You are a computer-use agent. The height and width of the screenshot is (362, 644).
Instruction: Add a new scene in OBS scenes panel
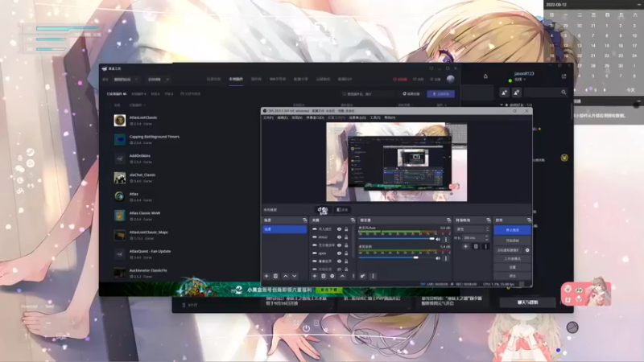pos(266,276)
